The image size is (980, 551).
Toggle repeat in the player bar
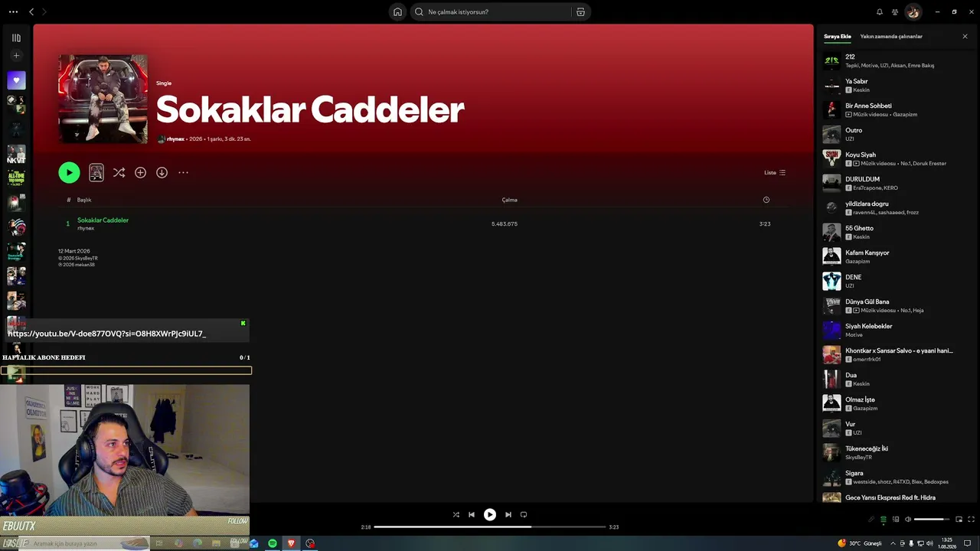click(x=524, y=515)
